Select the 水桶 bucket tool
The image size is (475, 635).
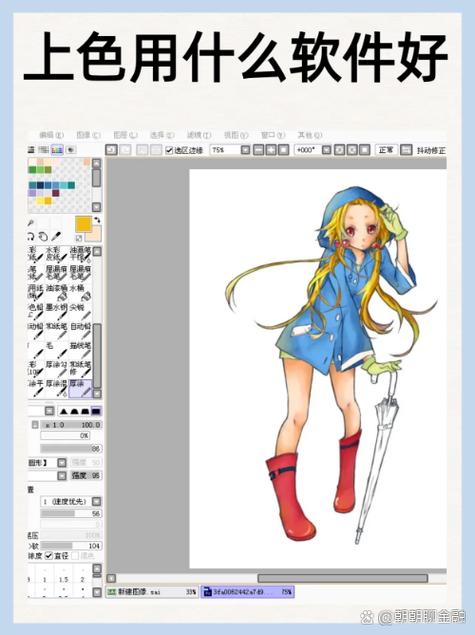pos(80,292)
